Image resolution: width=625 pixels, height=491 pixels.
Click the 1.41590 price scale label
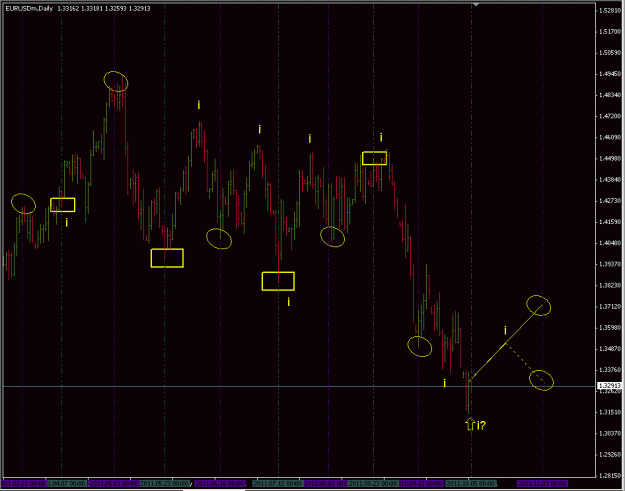tap(610, 222)
